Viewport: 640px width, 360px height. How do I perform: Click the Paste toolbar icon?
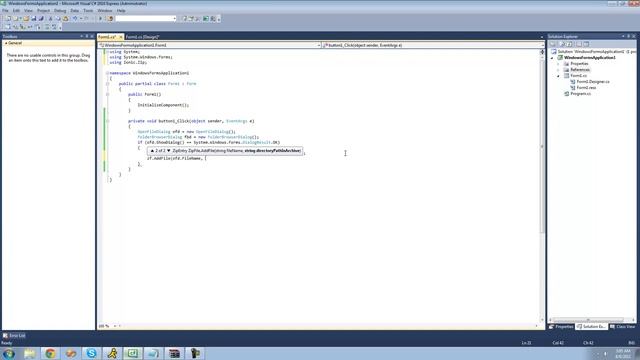click(x=65, y=18)
